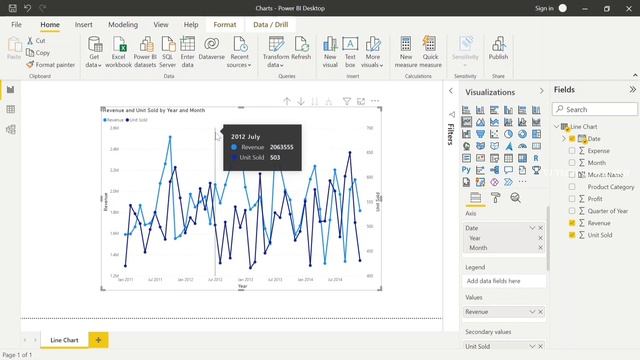Add a new page with plus button
640x360 pixels.
click(x=98, y=340)
